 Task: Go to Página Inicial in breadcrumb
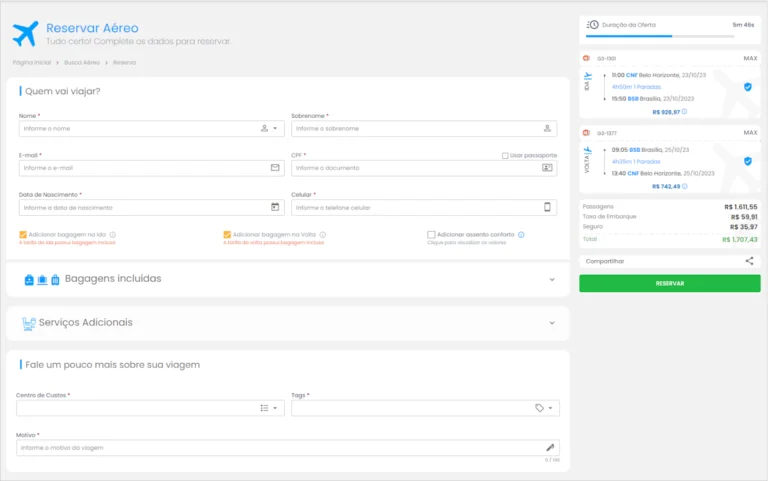point(31,62)
